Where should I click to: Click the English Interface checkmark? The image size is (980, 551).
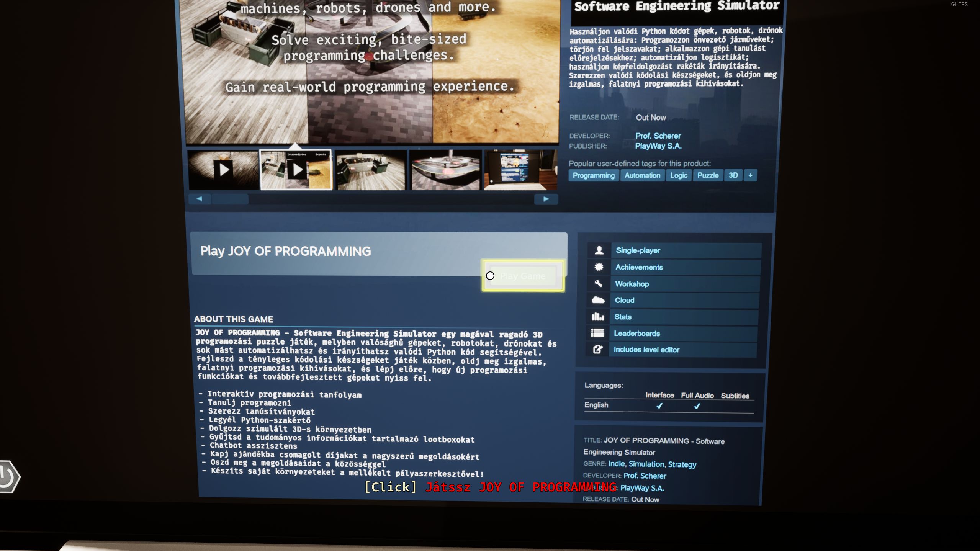pyautogui.click(x=659, y=406)
